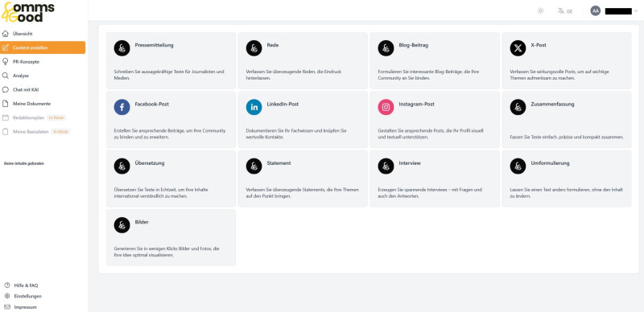Expand the user account chevron menu
The height and width of the screenshot is (312, 644).
(x=636, y=11)
